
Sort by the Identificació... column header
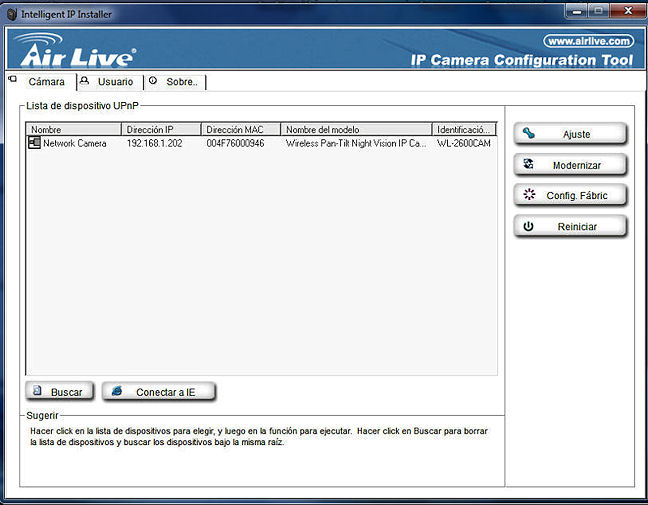click(464, 129)
